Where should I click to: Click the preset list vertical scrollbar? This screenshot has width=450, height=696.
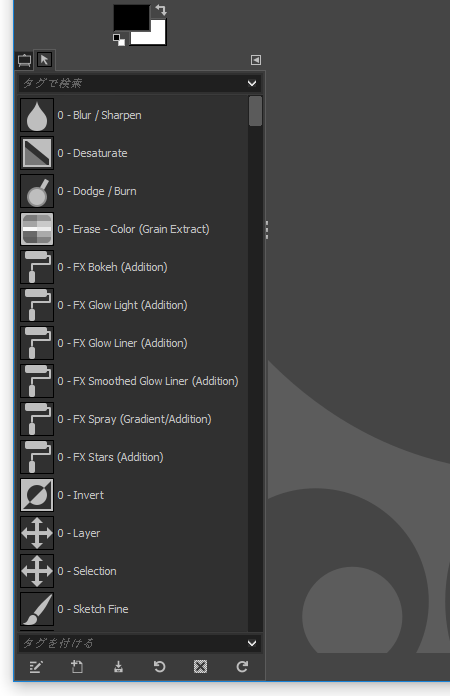pyautogui.click(x=255, y=363)
